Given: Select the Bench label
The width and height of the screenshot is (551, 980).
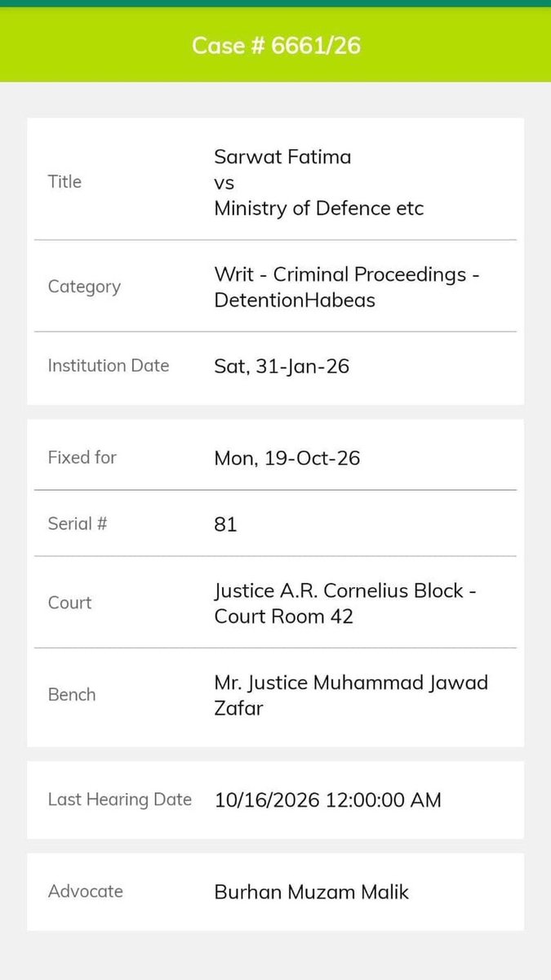Looking at the screenshot, I should 72,694.
